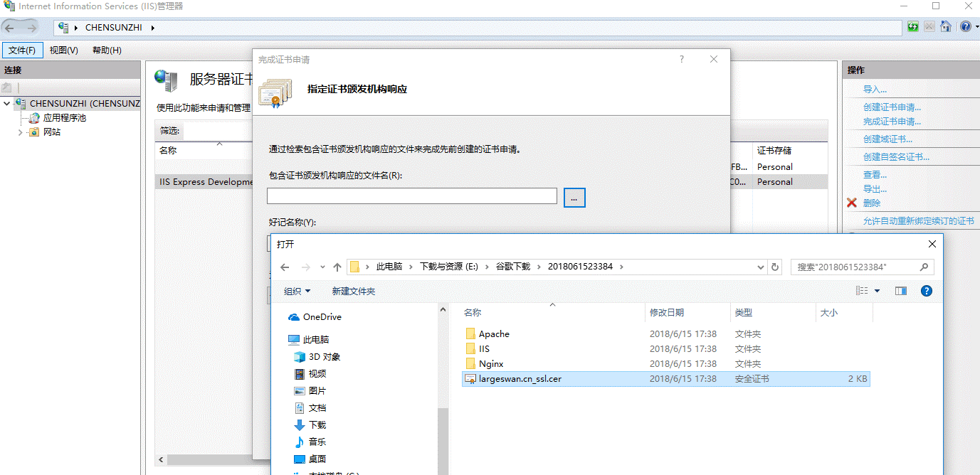This screenshot has width=980, height=475.
Task: Go to the IIS home icon
Action: [x=946, y=27]
